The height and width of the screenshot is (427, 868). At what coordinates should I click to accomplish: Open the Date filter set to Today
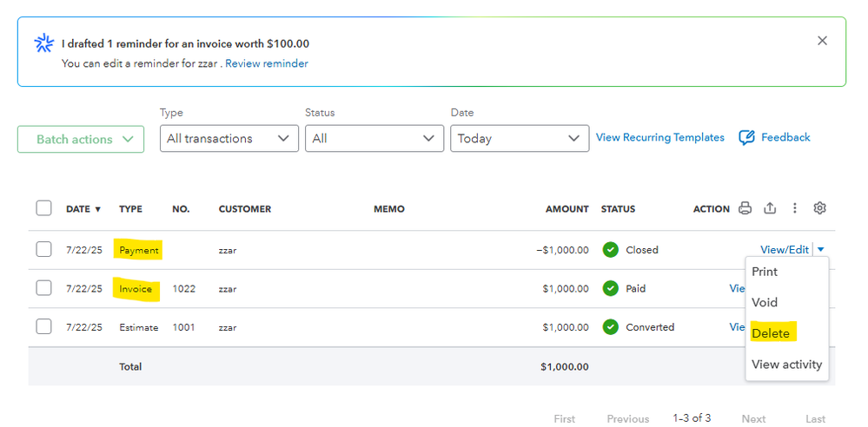tap(520, 139)
